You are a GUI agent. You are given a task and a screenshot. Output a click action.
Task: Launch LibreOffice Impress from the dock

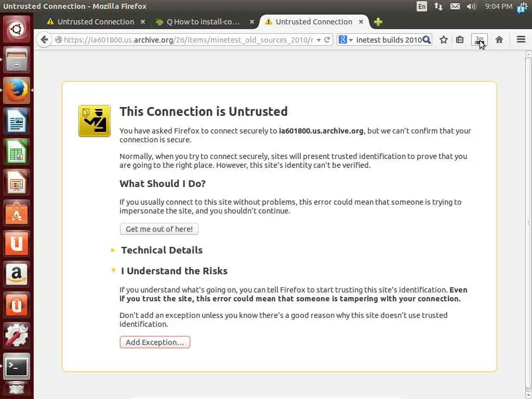tap(16, 182)
